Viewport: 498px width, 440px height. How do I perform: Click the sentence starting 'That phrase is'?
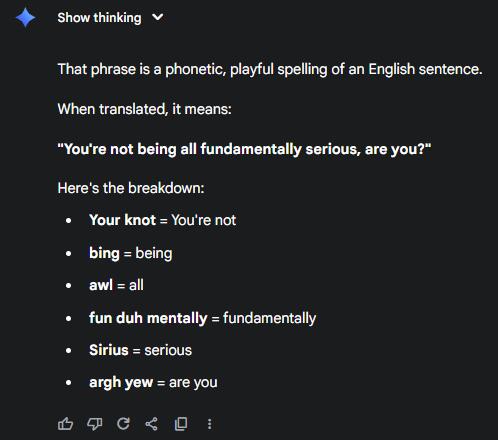[270, 69]
